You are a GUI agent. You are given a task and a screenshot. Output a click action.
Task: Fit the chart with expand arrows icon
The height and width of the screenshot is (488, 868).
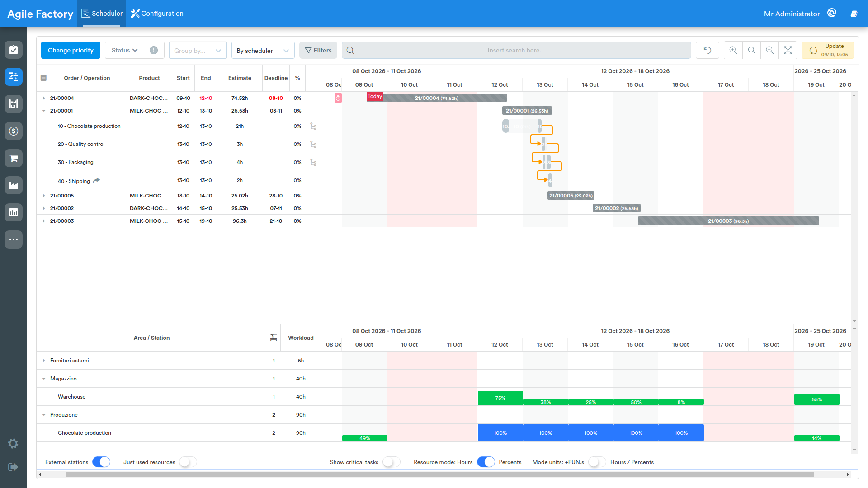[788, 50]
